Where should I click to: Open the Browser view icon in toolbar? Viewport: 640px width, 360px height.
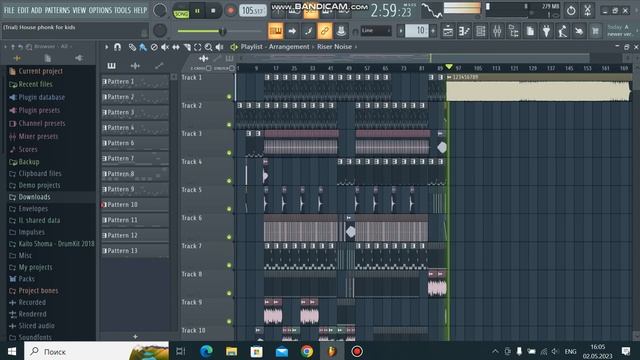(x=513, y=31)
